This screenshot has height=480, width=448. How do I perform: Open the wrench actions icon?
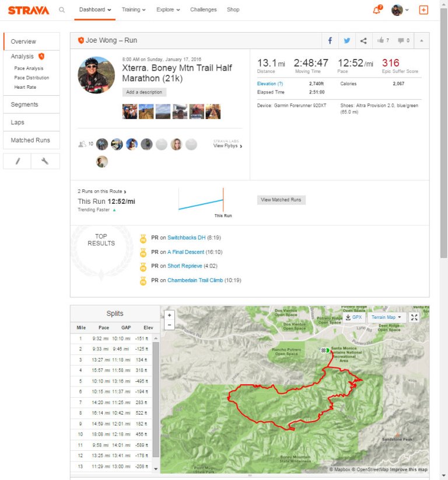click(45, 162)
